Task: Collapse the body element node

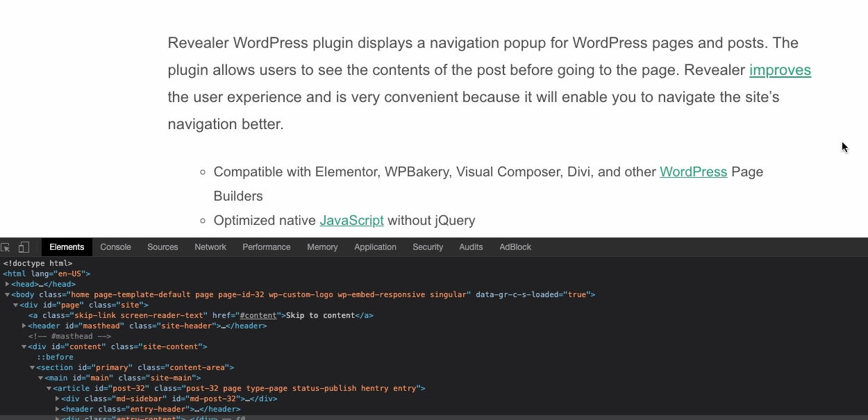Action: 8,295
